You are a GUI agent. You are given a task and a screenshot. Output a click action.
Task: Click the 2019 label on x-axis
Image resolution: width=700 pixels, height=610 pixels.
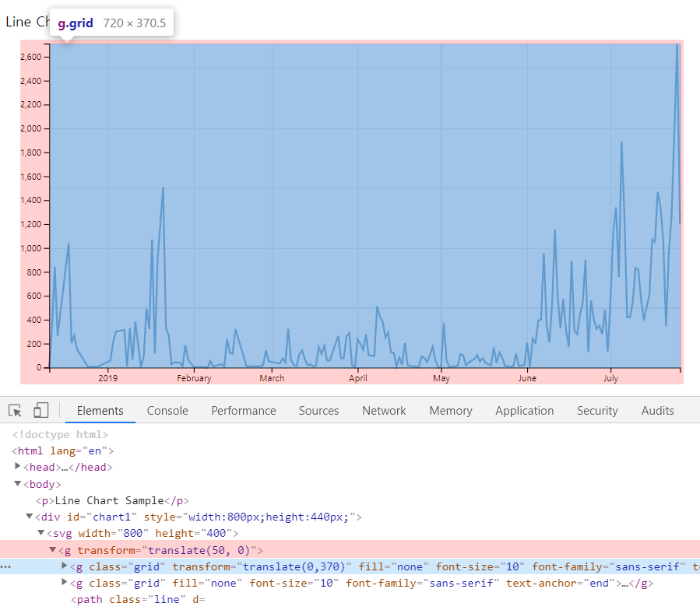tap(108, 378)
